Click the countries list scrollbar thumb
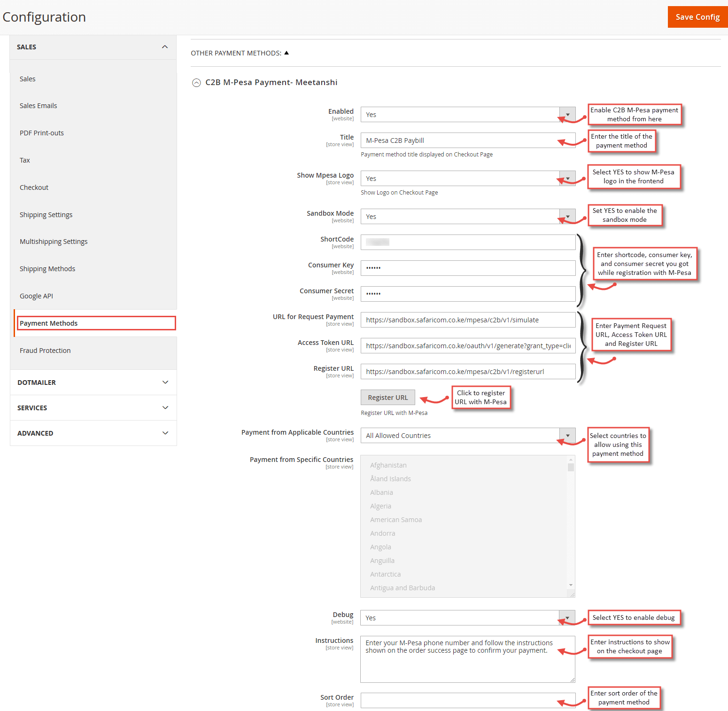The image size is (728, 711). tap(571, 467)
